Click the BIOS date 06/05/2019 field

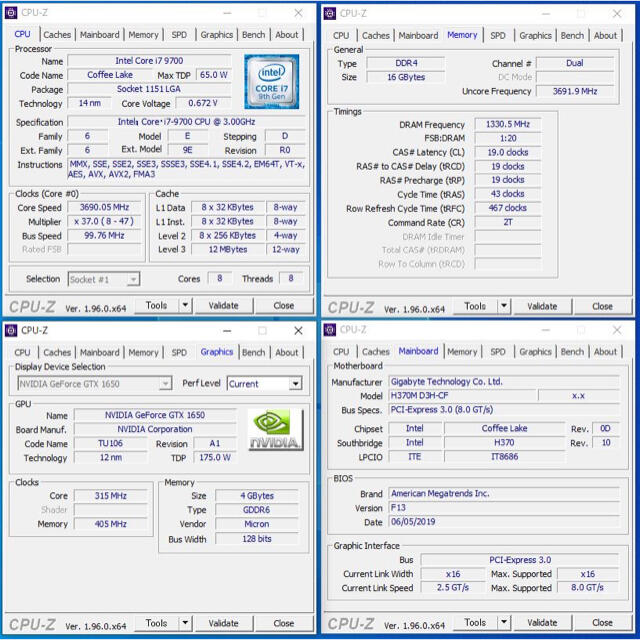tap(504, 522)
